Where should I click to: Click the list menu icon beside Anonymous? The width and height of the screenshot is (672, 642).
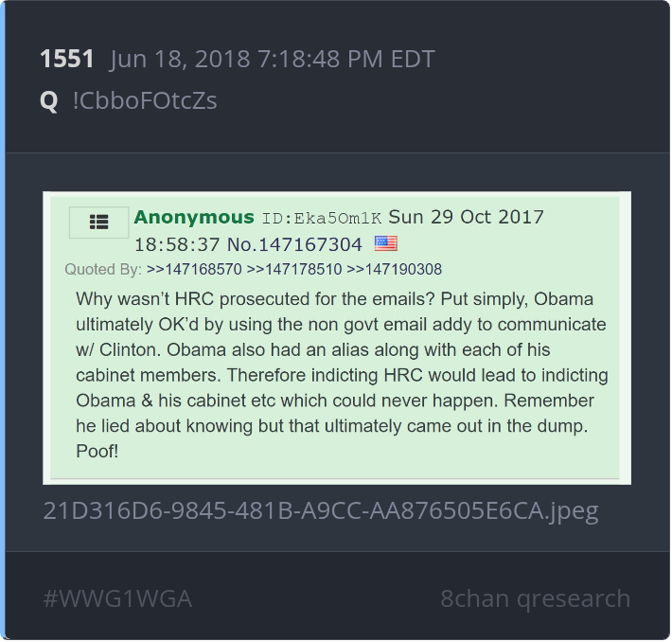[98, 223]
